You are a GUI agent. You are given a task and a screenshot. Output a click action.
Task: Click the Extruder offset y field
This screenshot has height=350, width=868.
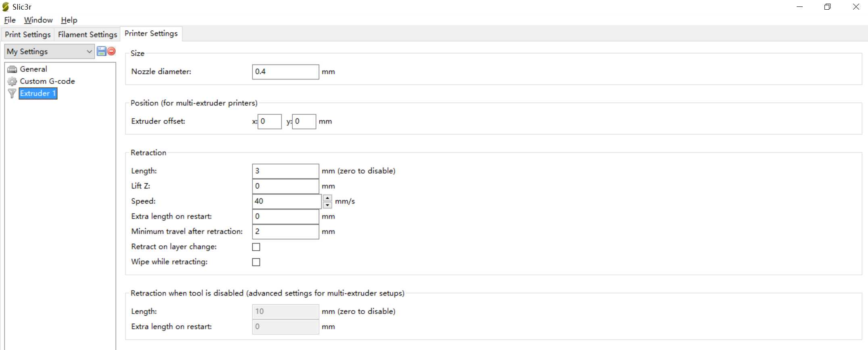pos(304,122)
